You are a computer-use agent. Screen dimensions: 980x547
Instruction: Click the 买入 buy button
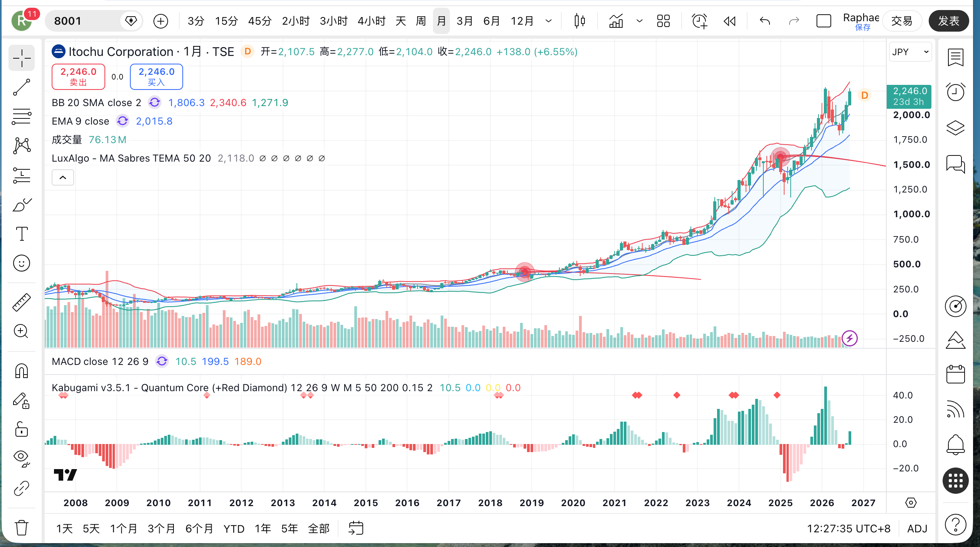pyautogui.click(x=157, y=77)
